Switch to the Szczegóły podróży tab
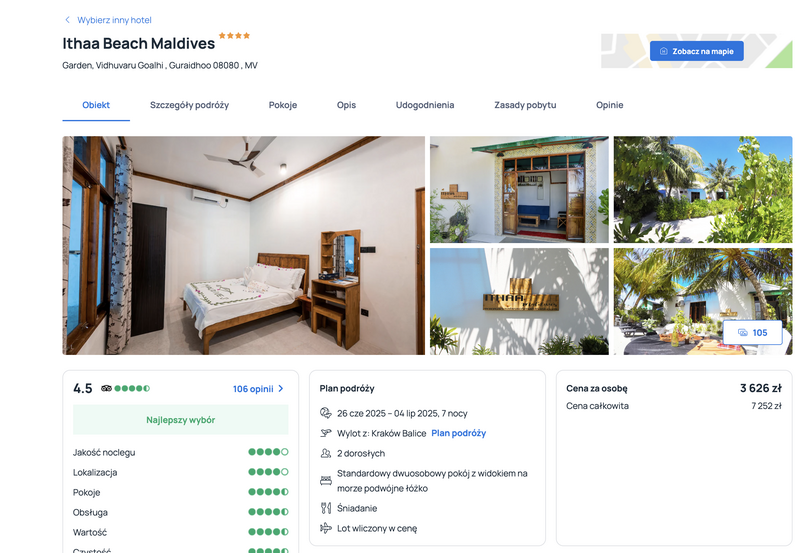 189,105
